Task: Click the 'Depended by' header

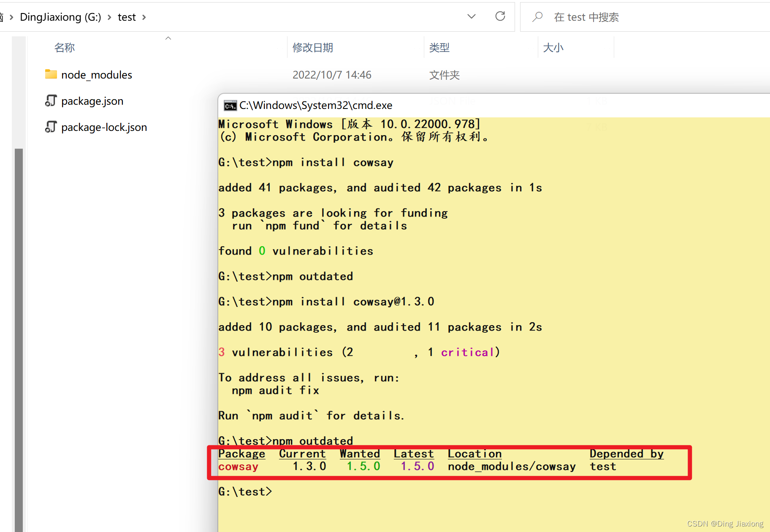Action: (626, 453)
